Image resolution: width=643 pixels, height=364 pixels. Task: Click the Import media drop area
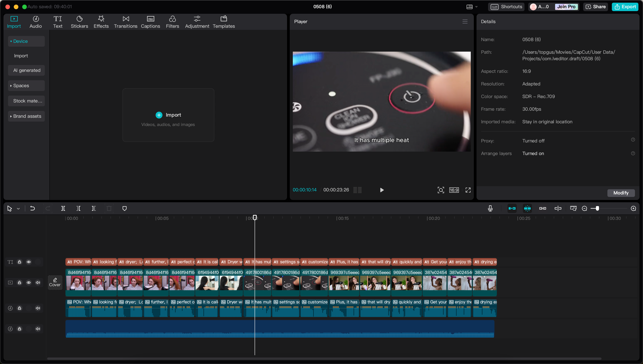tap(168, 115)
